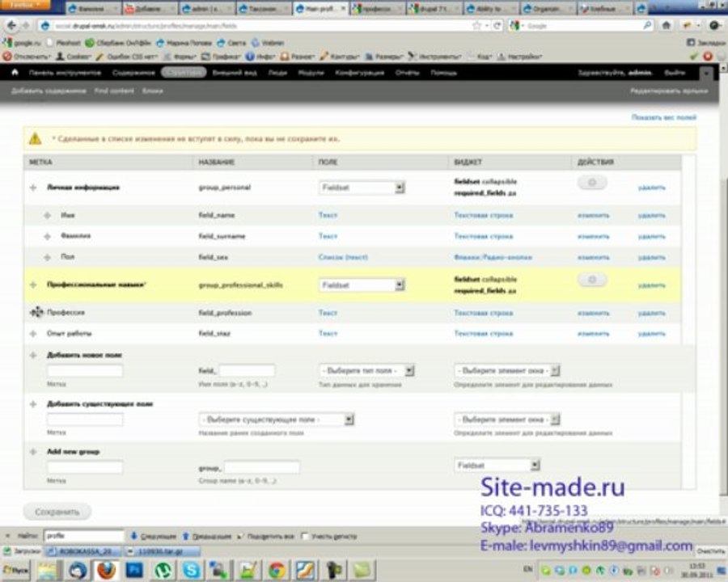
Task: Click drag handle of Профессиональные навыки row
Action: click(x=33, y=285)
